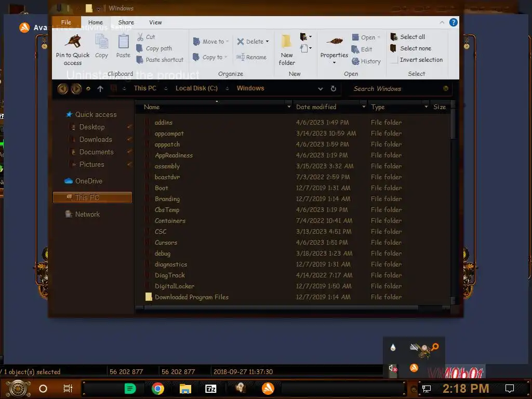Viewport: 532px width, 399px height.
Task: Launch Google Chrome from the taskbar
Action: 158,389
